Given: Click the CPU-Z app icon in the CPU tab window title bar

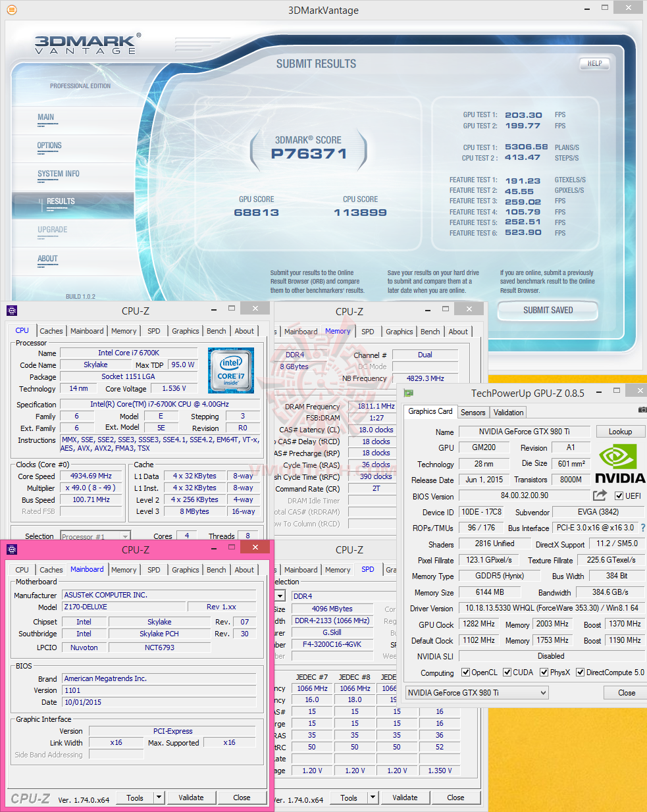Looking at the screenshot, I should tap(11, 311).
